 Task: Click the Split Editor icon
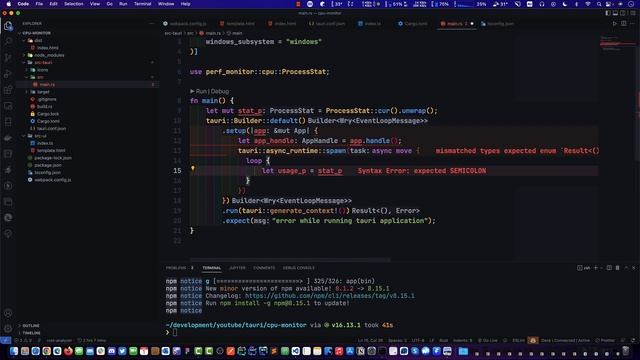(624, 24)
